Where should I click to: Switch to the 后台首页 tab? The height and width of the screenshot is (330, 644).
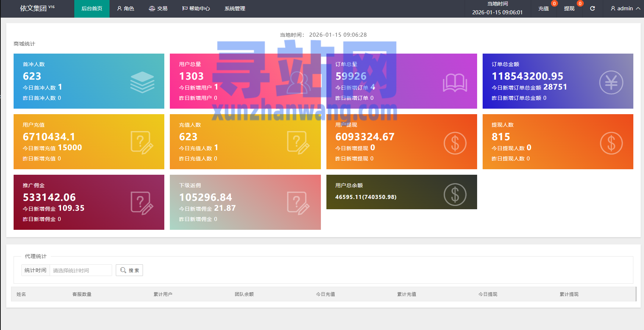click(92, 8)
